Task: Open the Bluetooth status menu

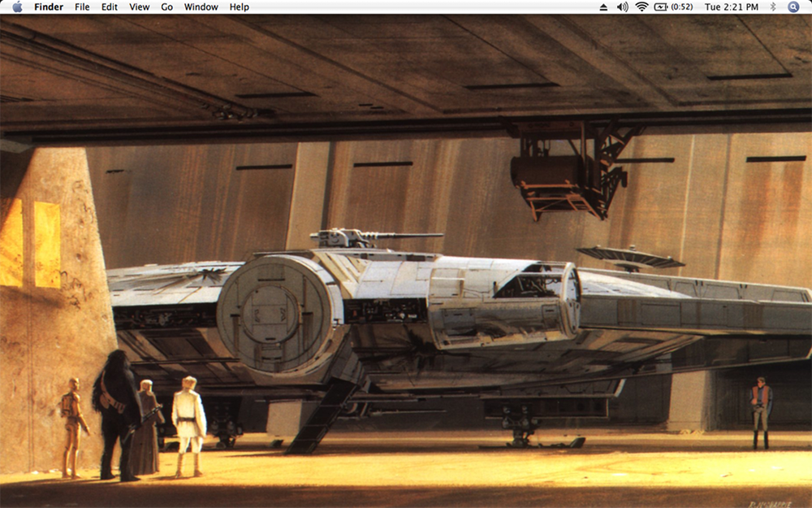Action: coord(773,7)
